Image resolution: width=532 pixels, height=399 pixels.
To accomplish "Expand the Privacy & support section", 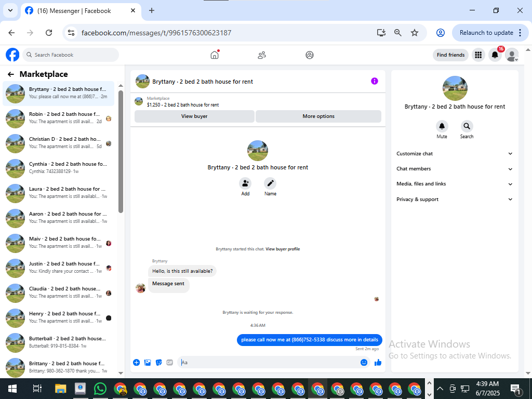I will [x=454, y=199].
